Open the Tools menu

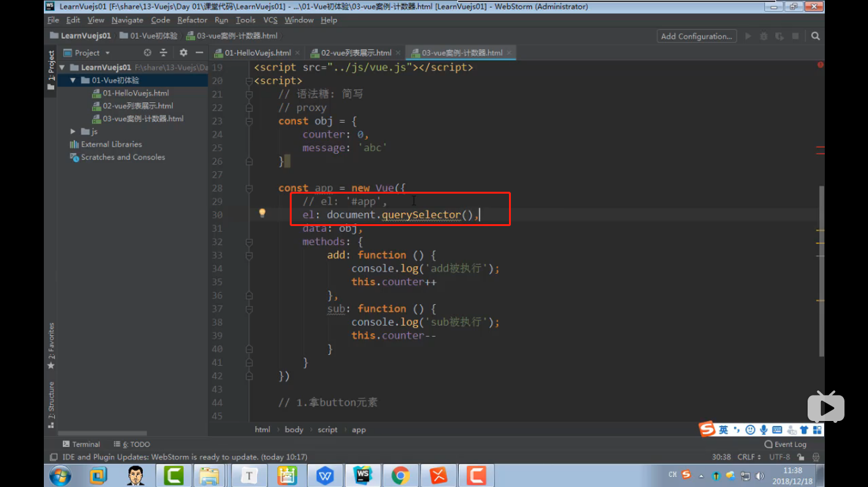[245, 20]
